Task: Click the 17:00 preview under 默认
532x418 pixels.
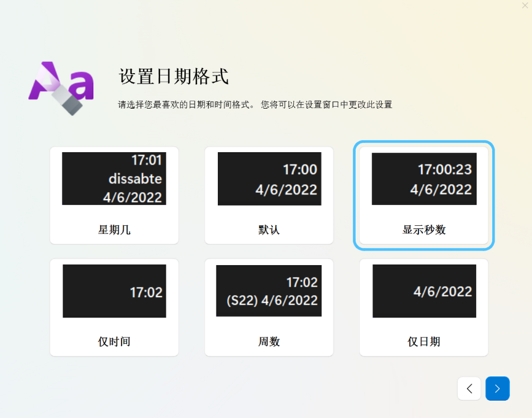Action: (x=268, y=178)
